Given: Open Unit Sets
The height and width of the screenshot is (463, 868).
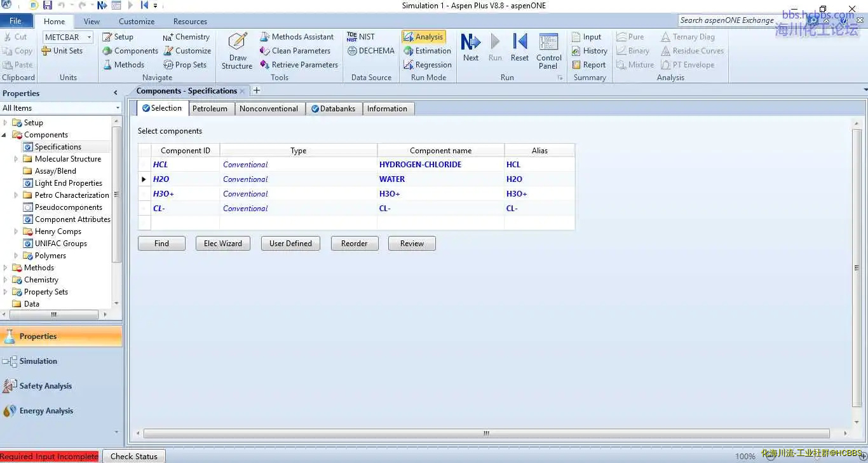Looking at the screenshot, I should 62,51.
